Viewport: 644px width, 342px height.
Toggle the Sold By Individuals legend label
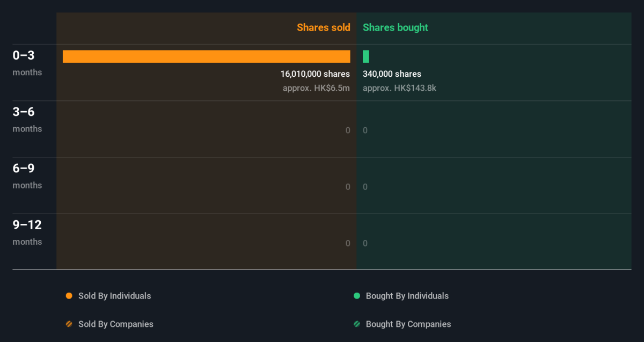click(x=115, y=296)
